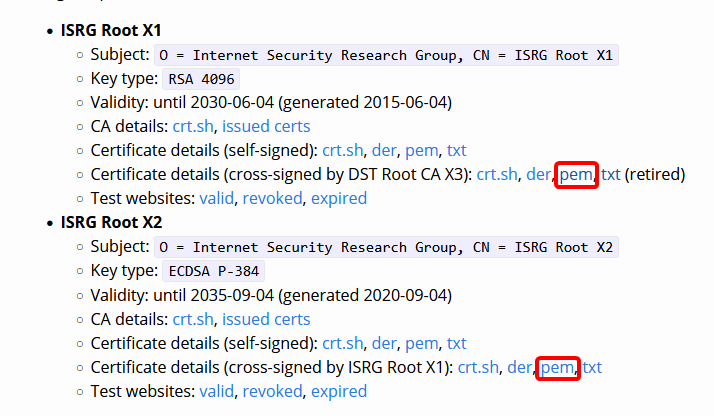Visit expired test website for ISRG Root X2
The image size is (714, 416).
coord(339,391)
